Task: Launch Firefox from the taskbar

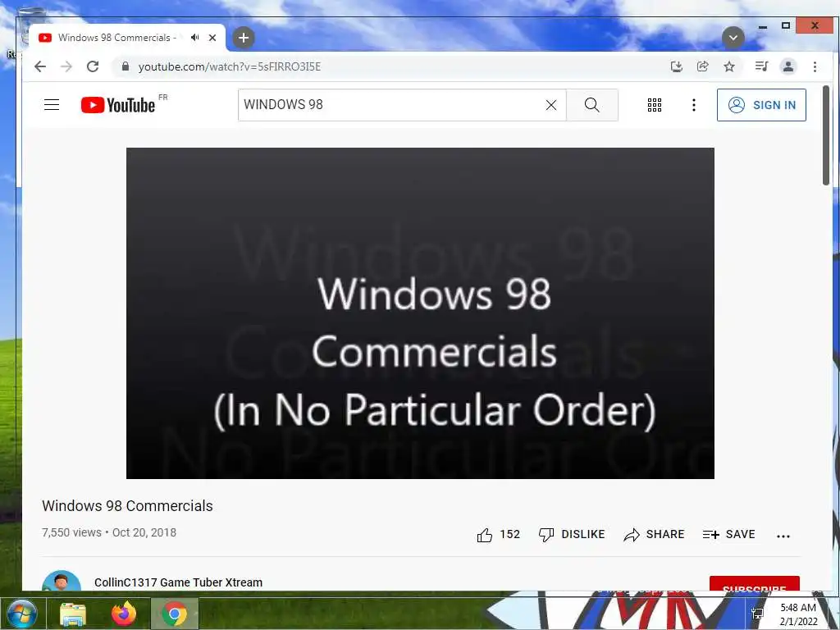Action: pyautogui.click(x=124, y=614)
